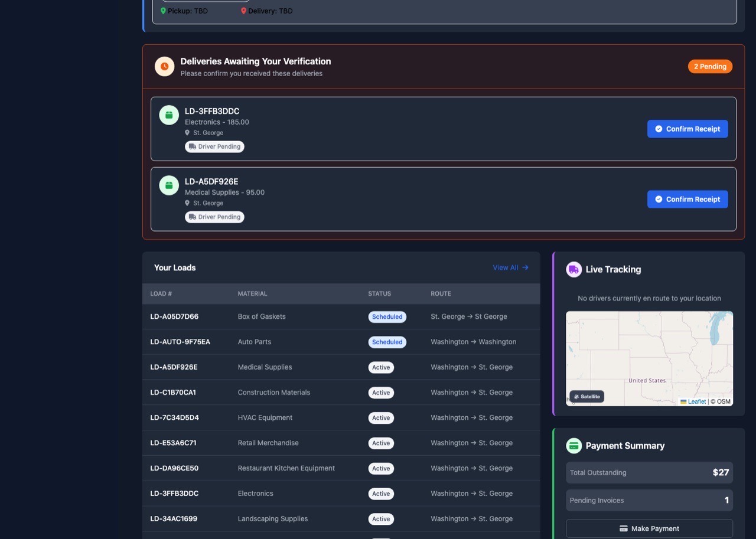The height and width of the screenshot is (539, 756).
Task: Click Scheduled status for Auto Parts
Action: pos(387,342)
